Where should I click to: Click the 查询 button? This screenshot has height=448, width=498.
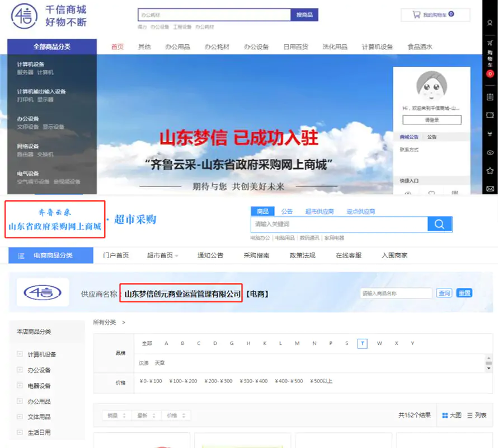click(444, 293)
